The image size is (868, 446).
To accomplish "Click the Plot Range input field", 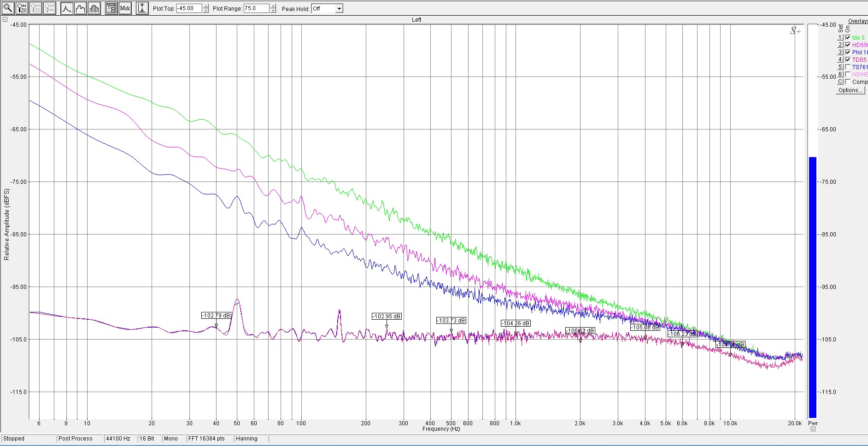I will coord(257,8).
